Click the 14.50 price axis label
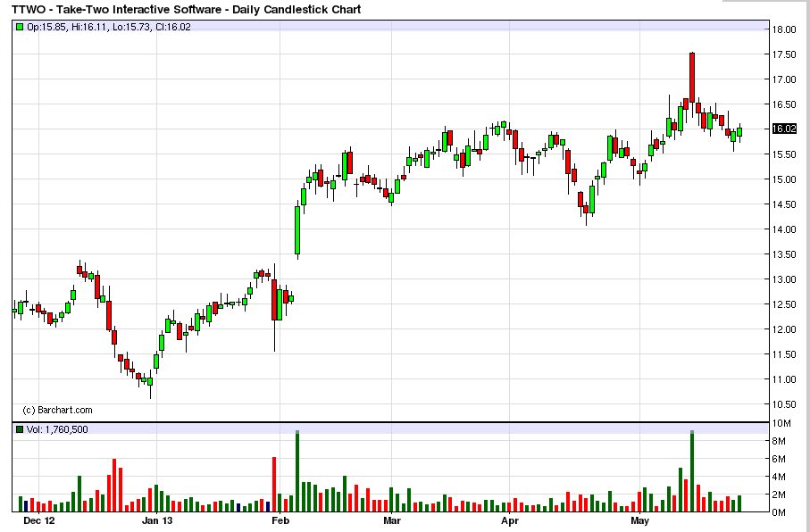 pos(784,204)
